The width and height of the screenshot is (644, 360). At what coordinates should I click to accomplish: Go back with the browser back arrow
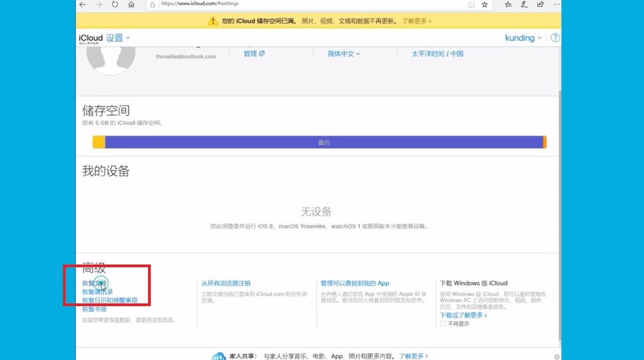click(x=83, y=4)
